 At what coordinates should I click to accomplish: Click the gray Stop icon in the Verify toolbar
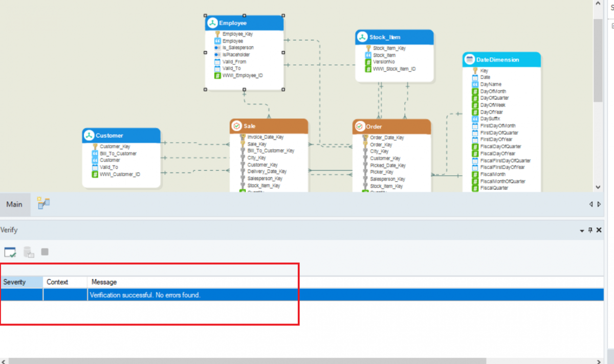(45, 252)
